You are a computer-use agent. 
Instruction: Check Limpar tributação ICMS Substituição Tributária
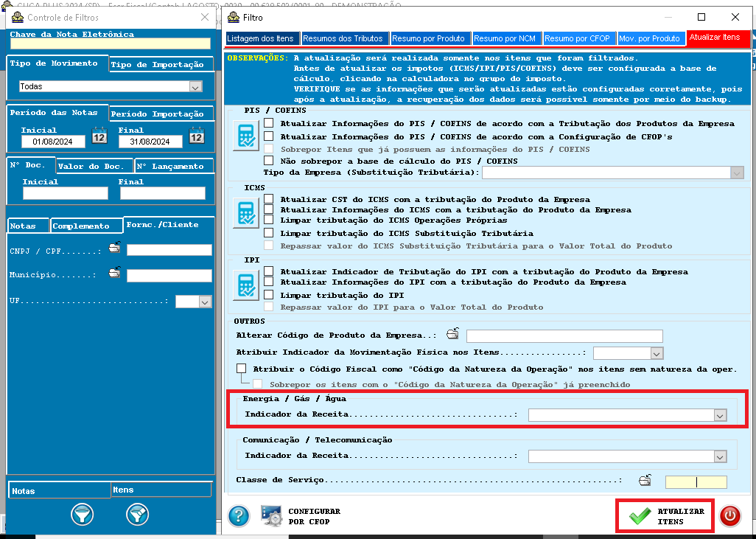click(268, 232)
